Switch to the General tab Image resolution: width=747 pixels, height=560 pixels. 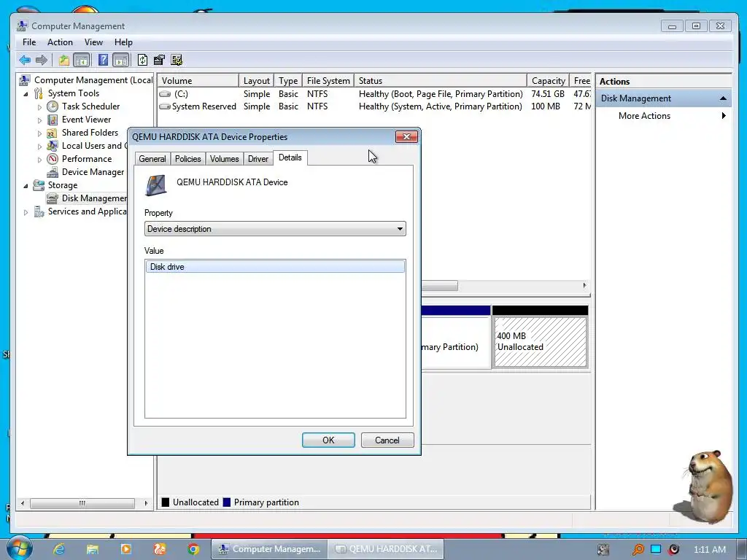point(152,158)
